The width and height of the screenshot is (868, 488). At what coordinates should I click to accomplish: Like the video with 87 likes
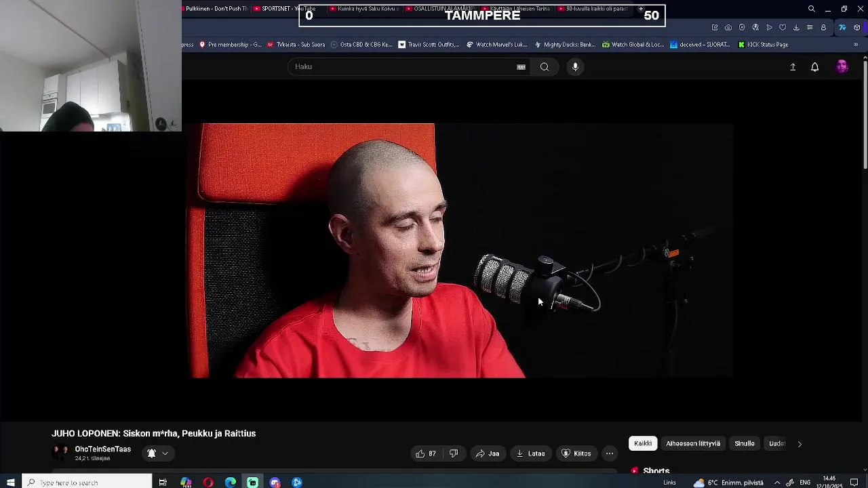pos(426,453)
